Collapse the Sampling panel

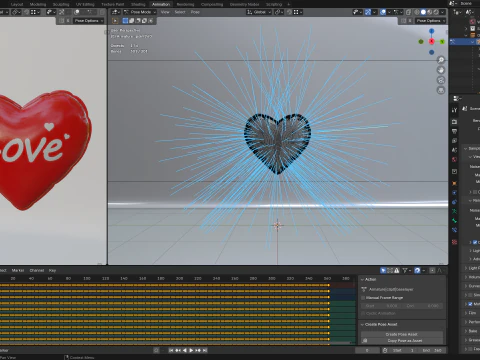(x=472, y=148)
